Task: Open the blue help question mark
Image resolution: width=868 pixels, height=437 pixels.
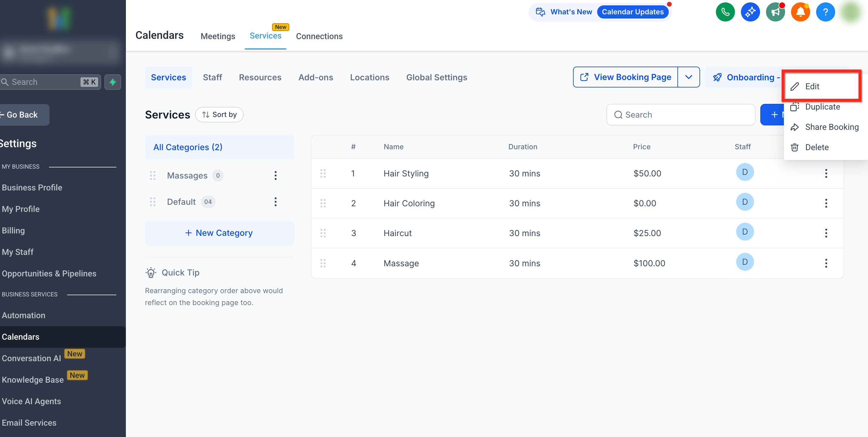Action: pyautogui.click(x=825, y=12)
